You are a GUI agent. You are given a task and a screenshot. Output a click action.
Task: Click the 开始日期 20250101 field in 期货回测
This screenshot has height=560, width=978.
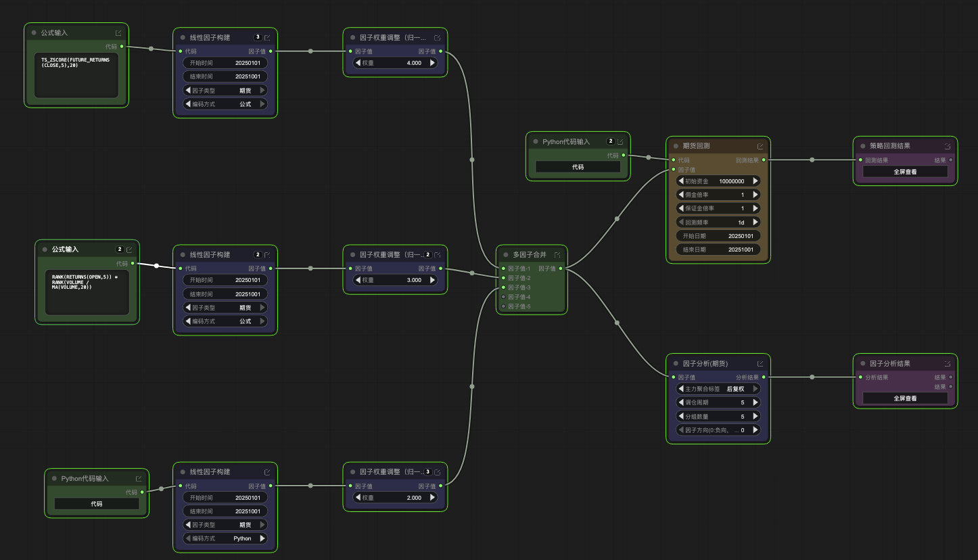point(718,236)
